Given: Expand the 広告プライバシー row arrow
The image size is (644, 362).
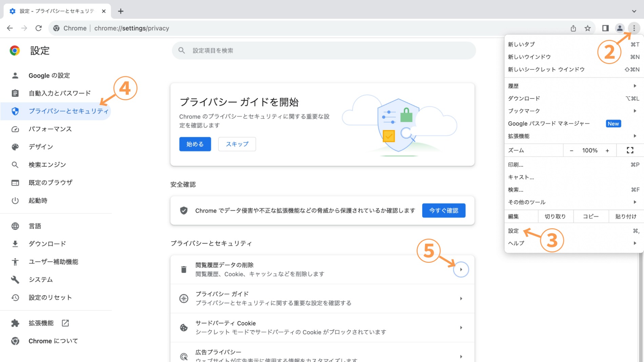Looking at the screenshot, I should point(461,356).
